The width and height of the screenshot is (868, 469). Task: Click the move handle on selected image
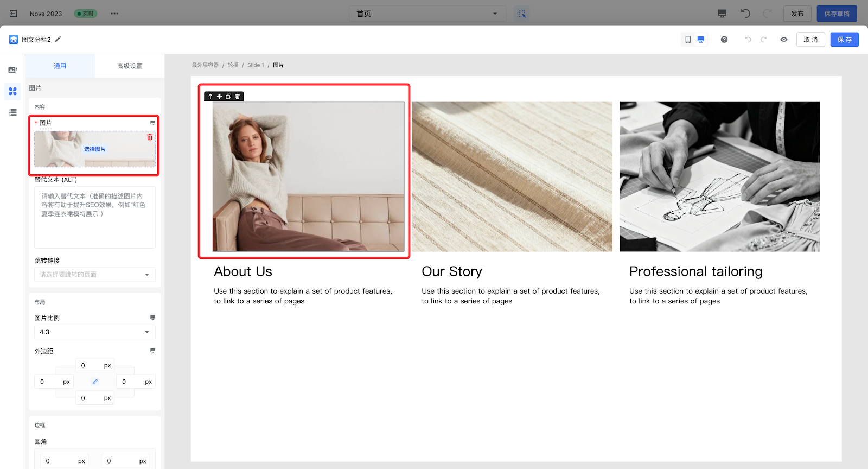point(219,97)
